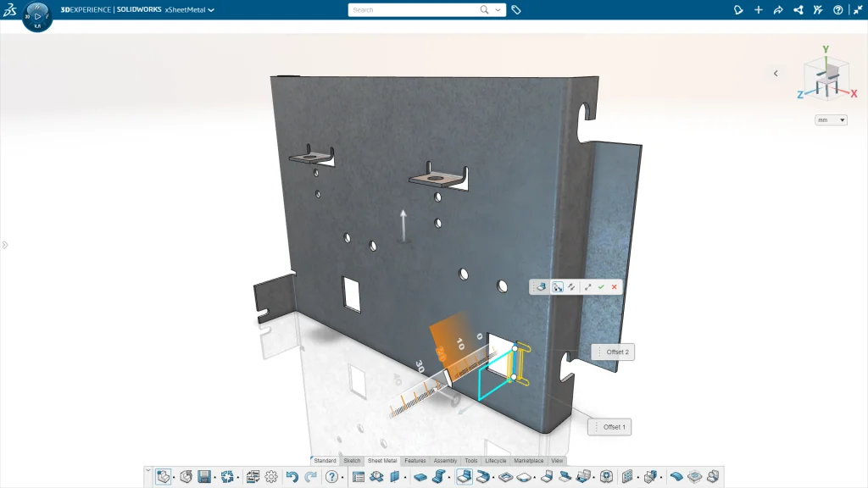Expand the search options chevron
This screenshot has height=488, width=868.
click(498, 10)
